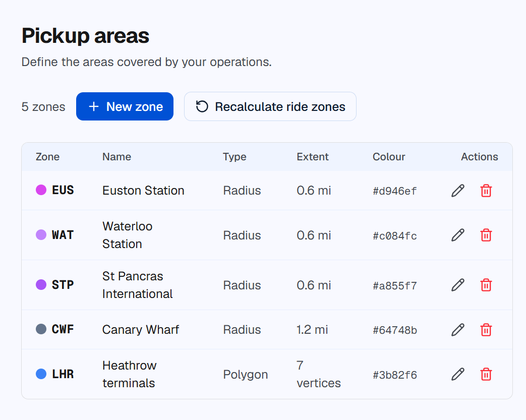Click the Polygon type cell
Viewport: 526px width, 420px height.
pos(246,375)
